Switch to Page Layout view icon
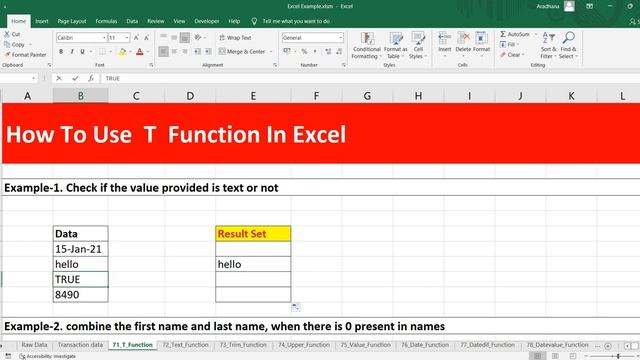The image size is (640, 360). click(555, 356)
